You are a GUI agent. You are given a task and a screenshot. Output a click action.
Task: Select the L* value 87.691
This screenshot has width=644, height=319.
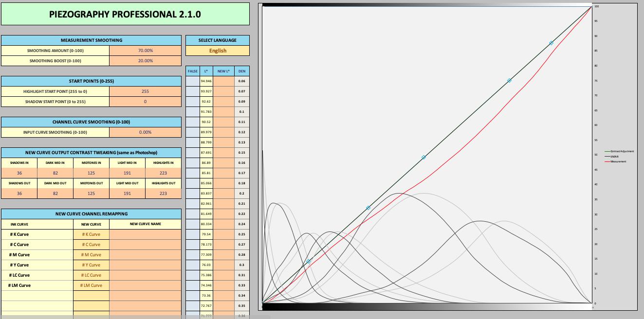206,153
